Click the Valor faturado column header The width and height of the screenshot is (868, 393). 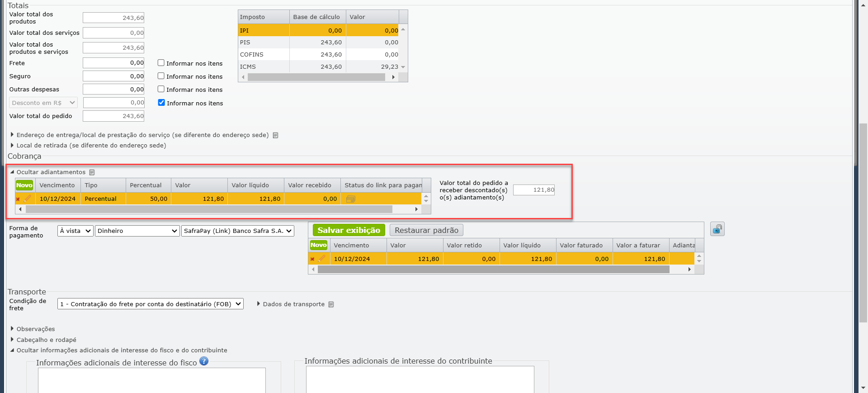pyautogui.click(x=584, y=246)
